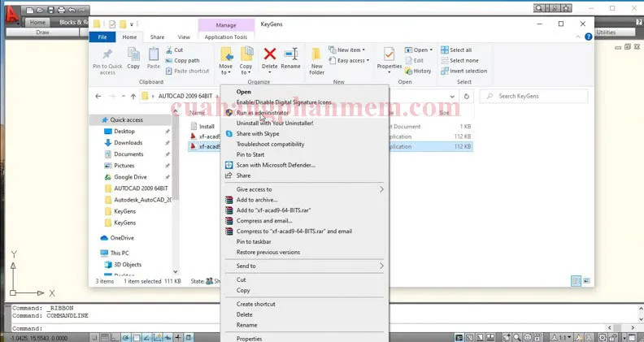Screen dimensions: 644x342
Task: Open Google Drive in navigation pane
Action: pos(130,177)
